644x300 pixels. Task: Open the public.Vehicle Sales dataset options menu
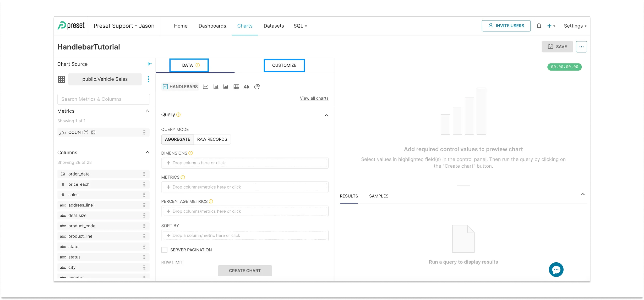[x=149, y=79]
